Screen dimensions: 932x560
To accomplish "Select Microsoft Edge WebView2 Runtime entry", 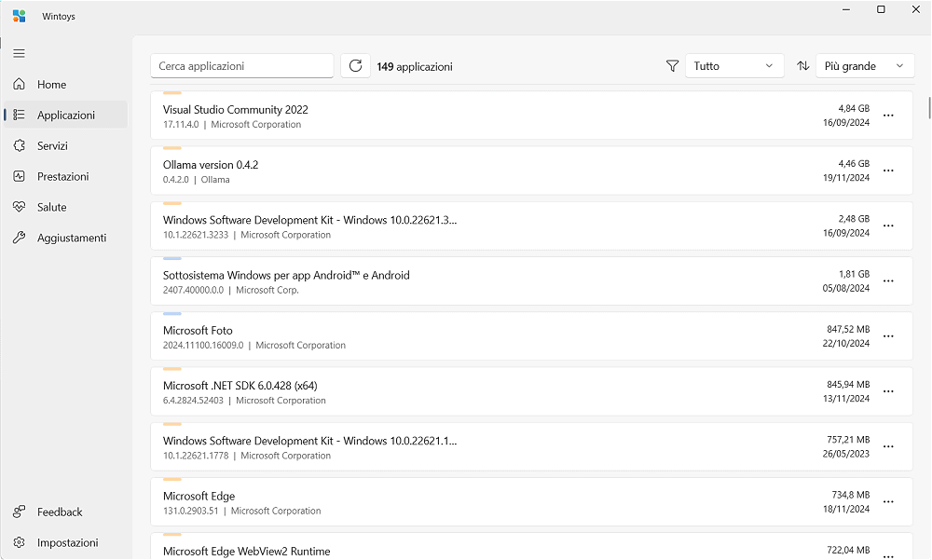I will pyautogui.click(x=531, y=546).
